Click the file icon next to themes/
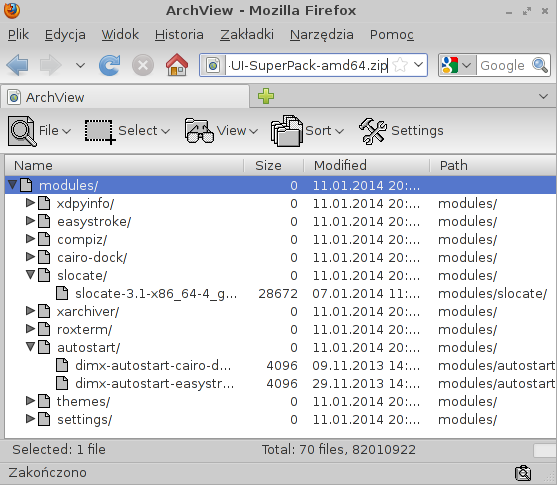The image size is (557, 485). coord(44,402)
